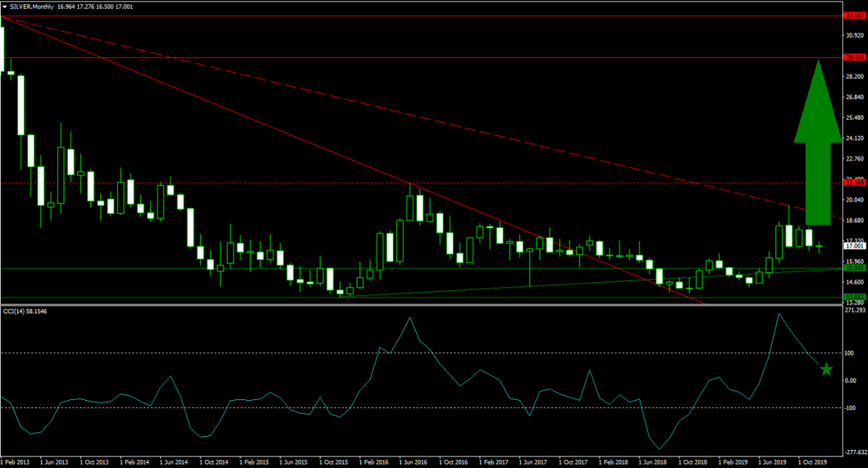Select the green star on CCI line
Viewport: 868px width, 468px height.
click(827, 370)
